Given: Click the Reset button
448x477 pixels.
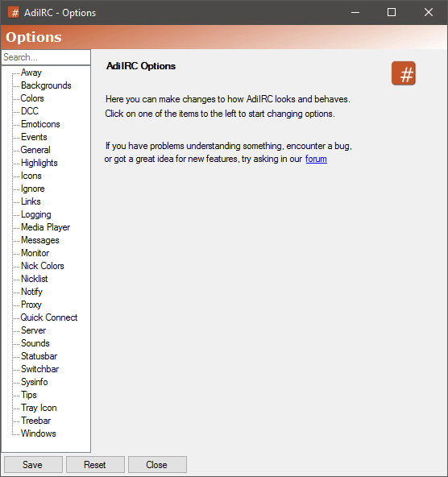Looking at the screenshot, I should (95, 465).
